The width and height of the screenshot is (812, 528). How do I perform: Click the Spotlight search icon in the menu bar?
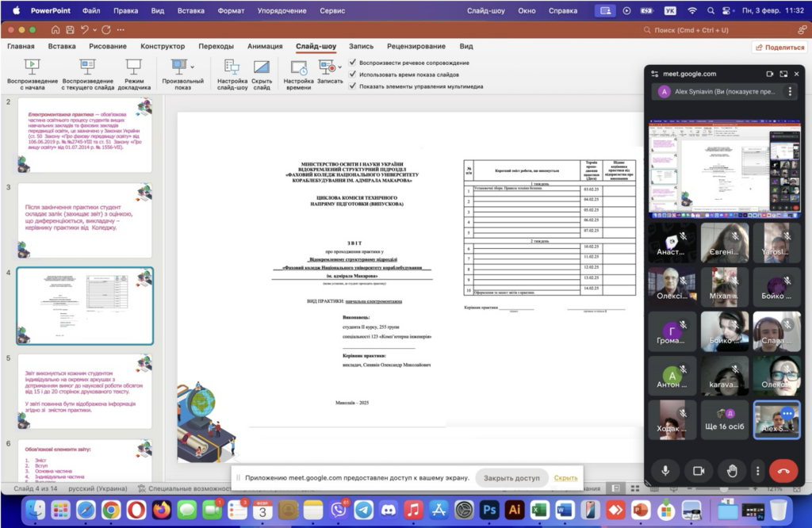(710, 10)
